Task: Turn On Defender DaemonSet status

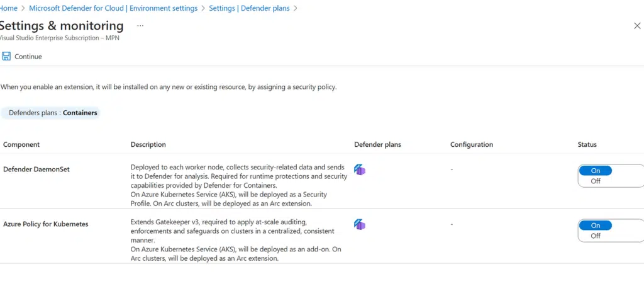Action: tap(595, 170)
